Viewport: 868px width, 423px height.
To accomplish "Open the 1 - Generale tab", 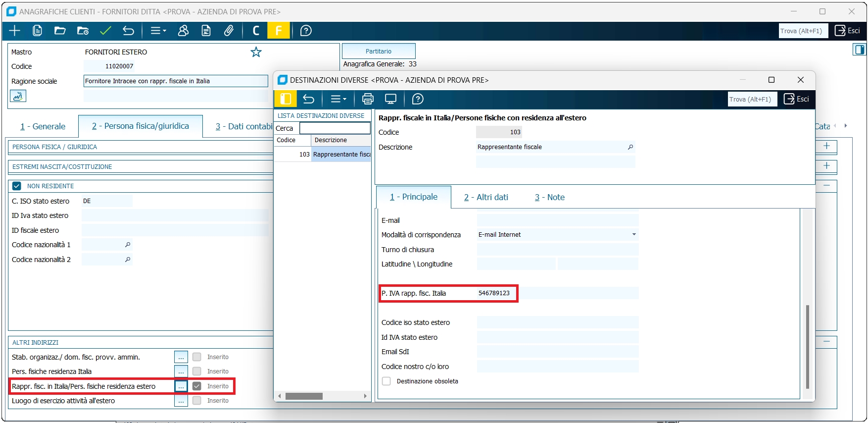I will tap(43, 126).
